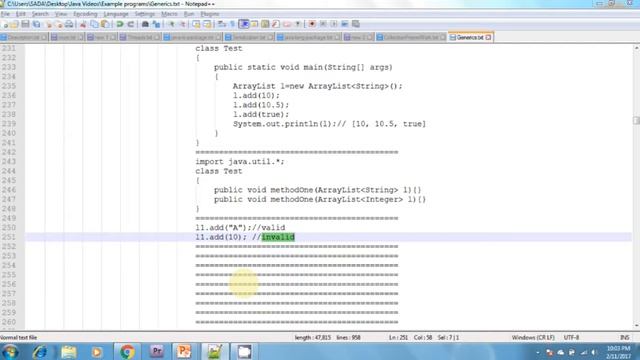The width and height of the screenshot is (640, 360).
Task: Open the Windows Start menu
Action: pos(10,352)
